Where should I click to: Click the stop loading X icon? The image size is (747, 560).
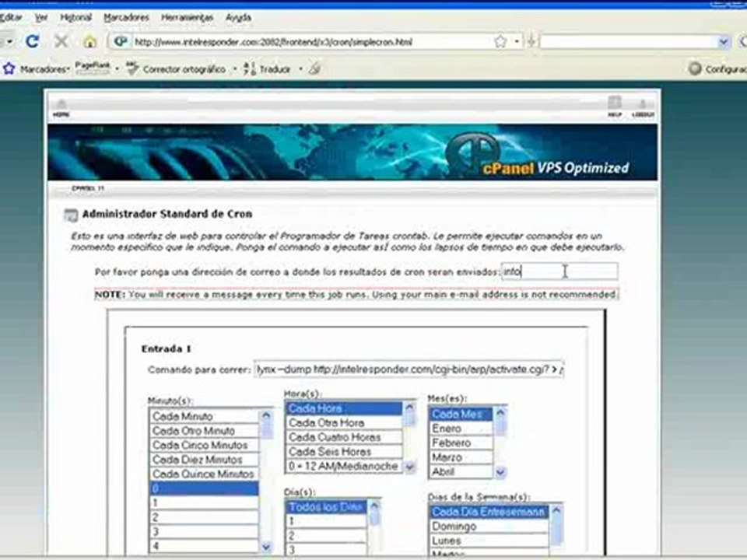coord(61,41)
